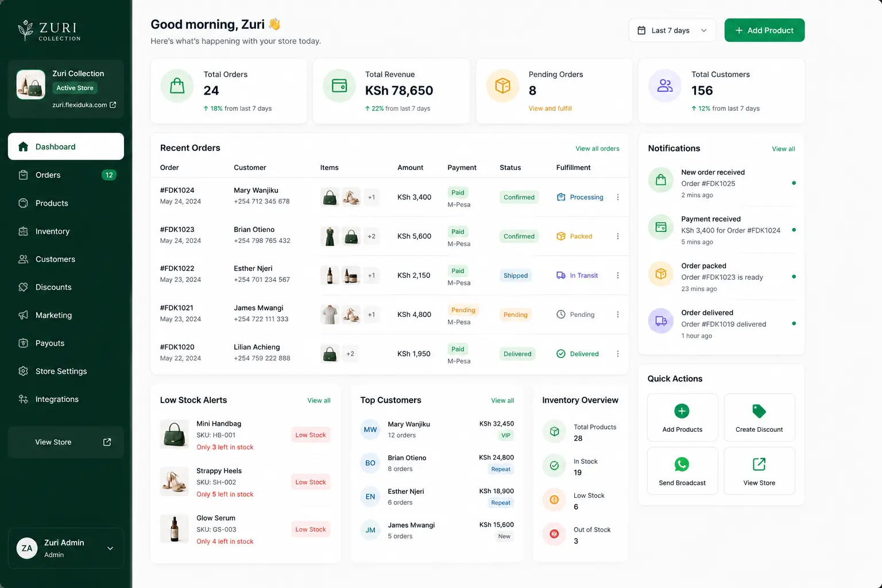
Task: Click the Order packed notification icon
Action: click(x=661, y=274)
